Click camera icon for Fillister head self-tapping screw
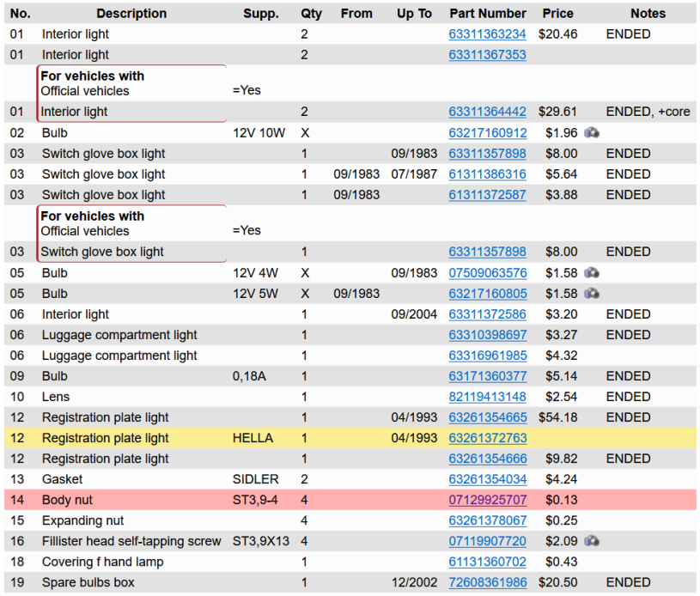This screenshot has height=596, width=700. coord(591,541)
